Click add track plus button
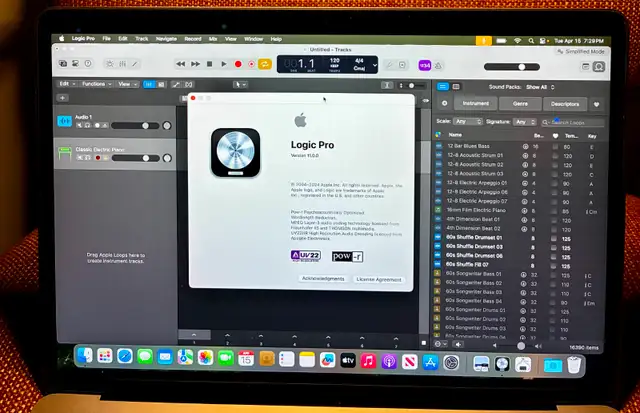 point(64,98)
